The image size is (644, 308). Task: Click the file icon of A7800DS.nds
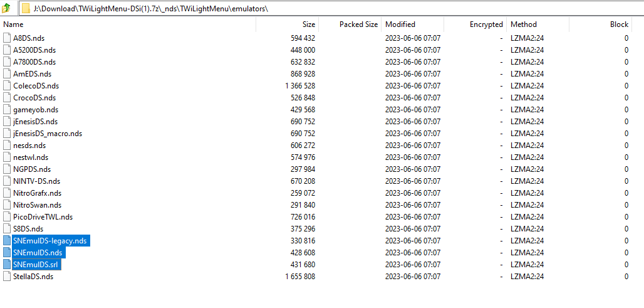point(6,62)
